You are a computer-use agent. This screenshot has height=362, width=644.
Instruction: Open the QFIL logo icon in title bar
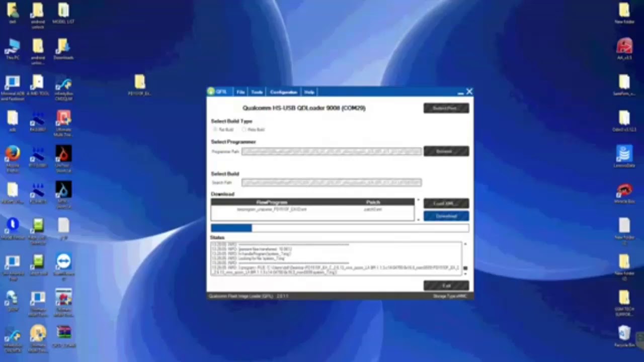coord(212,92)
